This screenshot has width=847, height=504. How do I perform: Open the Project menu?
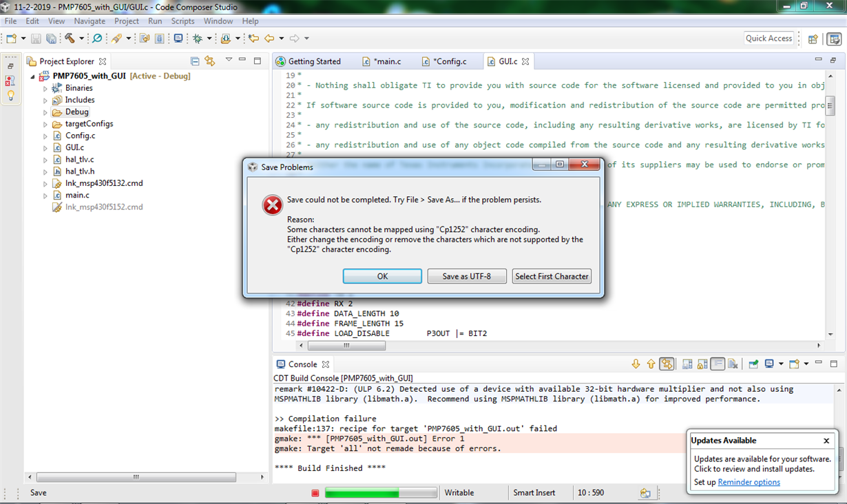click(x=127, y=21)
